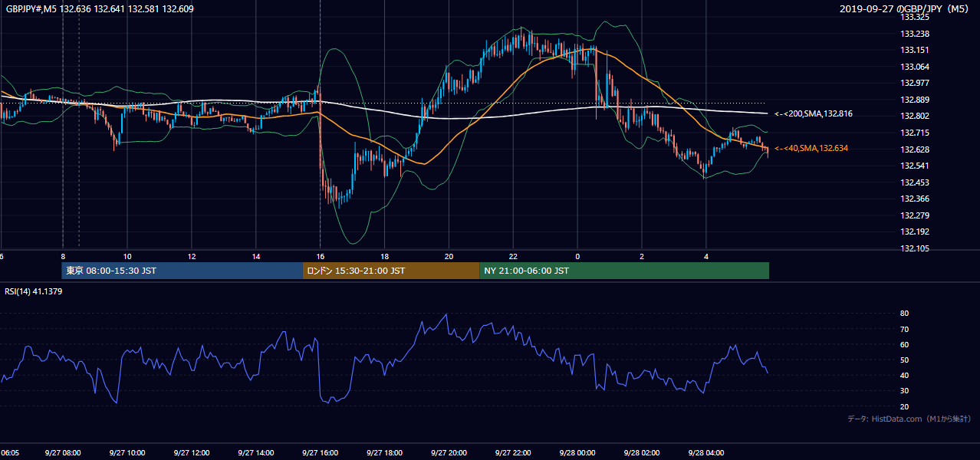The width and height of the screenshot is (980, 460).
Task: Click the 9/28 00:00 time axis label
Action: pyautogui.click(x=577, y=453)
